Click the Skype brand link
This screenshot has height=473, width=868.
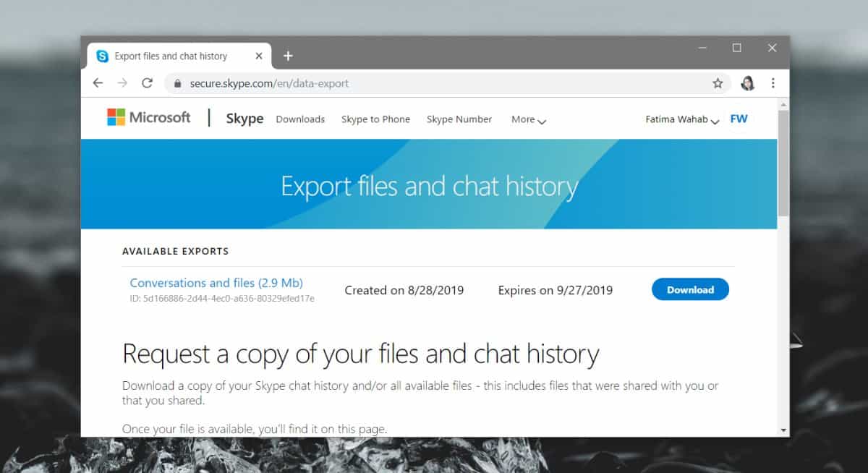(244, 119)
